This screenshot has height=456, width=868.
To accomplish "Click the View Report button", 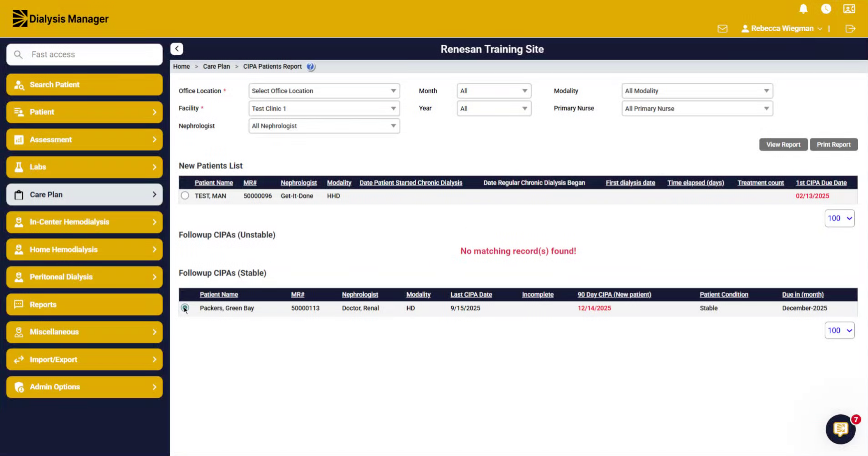I will [783, 145].
